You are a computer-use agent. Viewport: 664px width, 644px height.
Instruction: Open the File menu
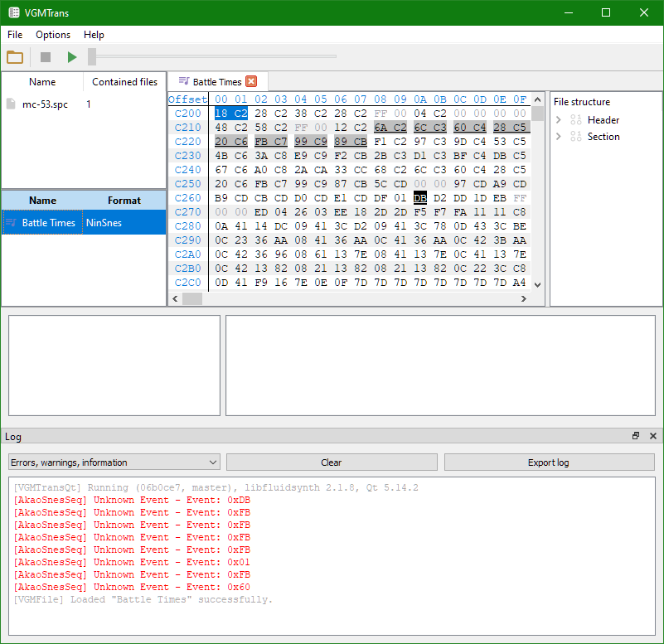[x=15, y=35]
